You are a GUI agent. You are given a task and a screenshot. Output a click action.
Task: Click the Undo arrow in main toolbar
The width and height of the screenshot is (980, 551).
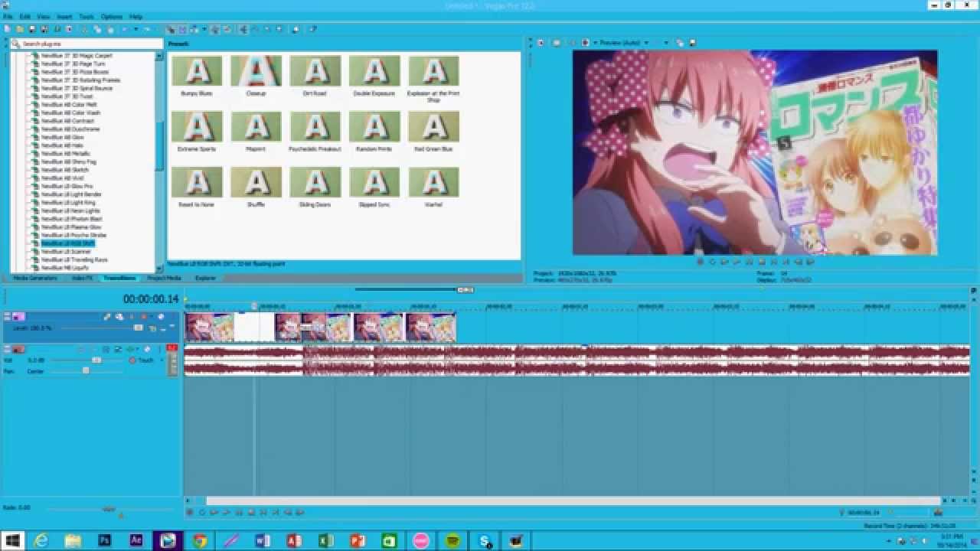pos(126,29)
